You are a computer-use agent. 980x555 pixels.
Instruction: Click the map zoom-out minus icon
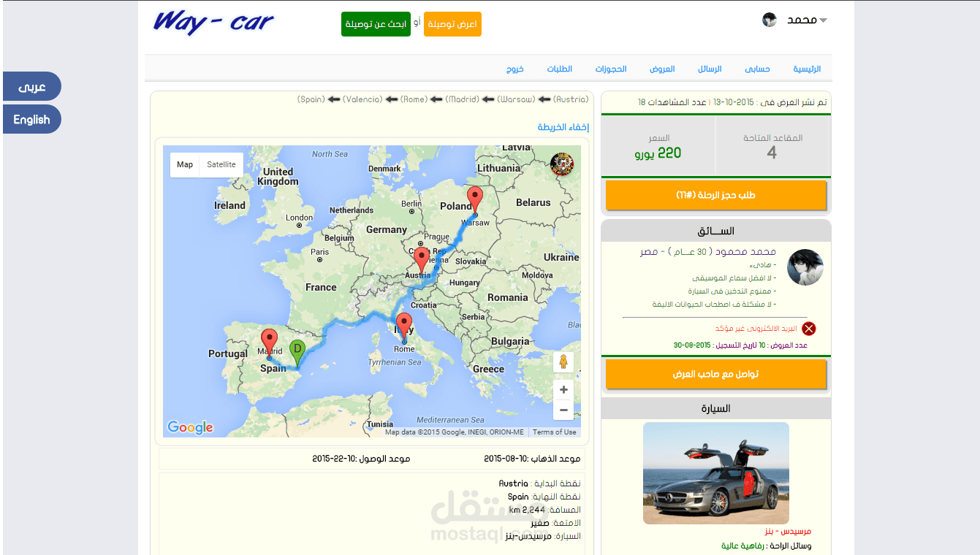click(x=563, y=410)
